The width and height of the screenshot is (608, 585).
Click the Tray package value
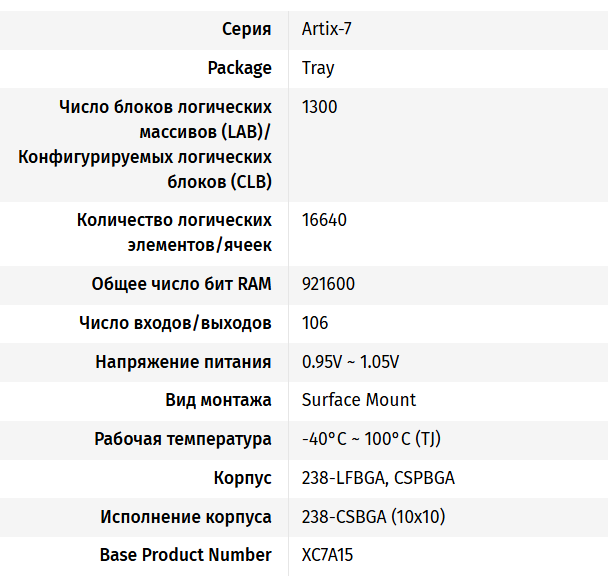point(318,68)
